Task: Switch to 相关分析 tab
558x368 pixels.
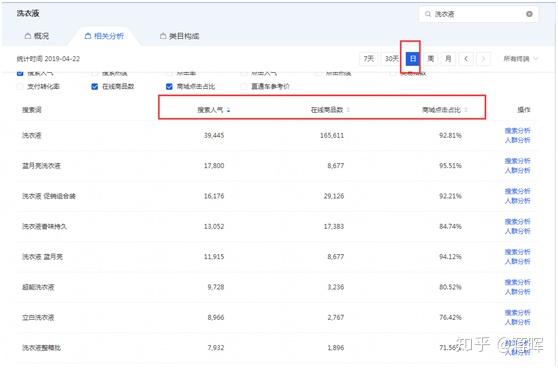Action: tap(104, 36)
